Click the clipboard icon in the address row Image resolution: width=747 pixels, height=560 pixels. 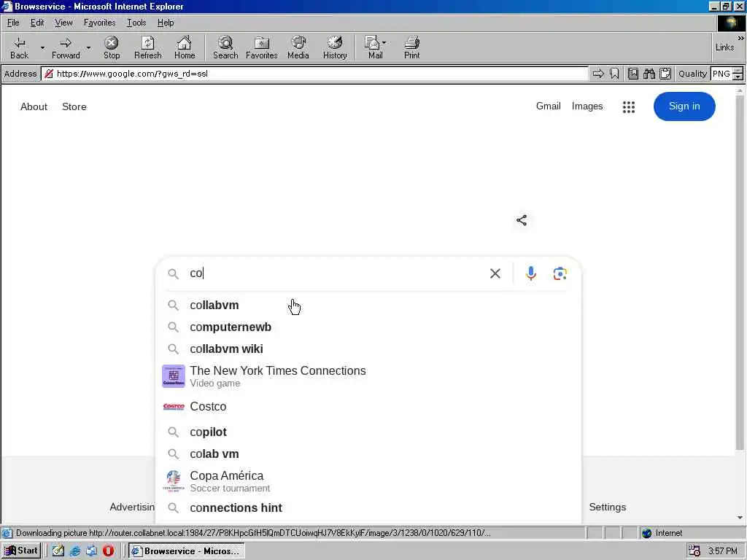coord(665,74)
